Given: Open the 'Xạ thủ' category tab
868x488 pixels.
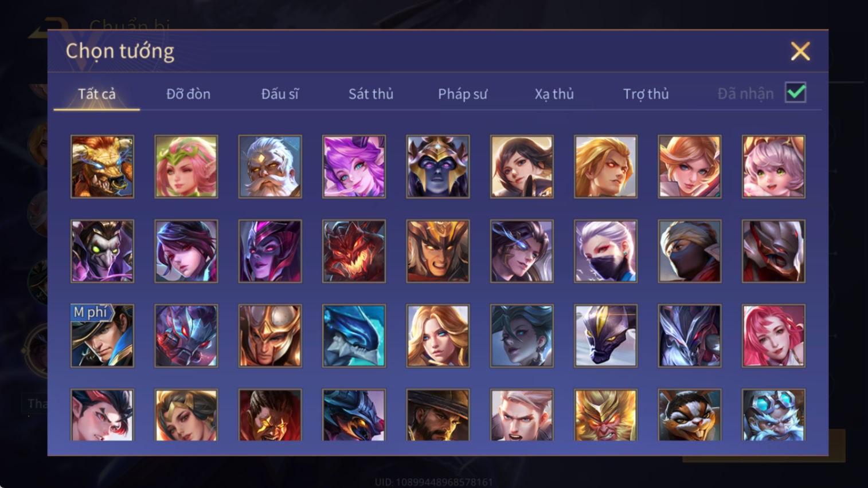Looking at the screenshot, I should [x=554, y=94].
